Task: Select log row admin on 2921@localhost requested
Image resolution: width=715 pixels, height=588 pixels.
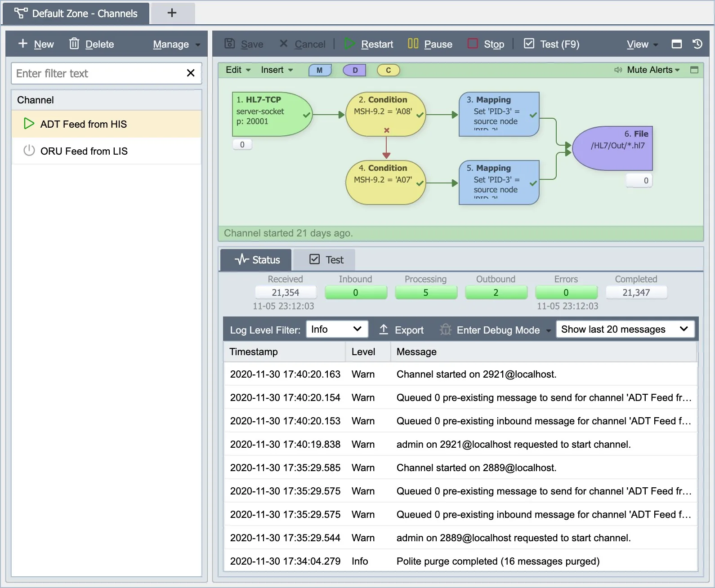Action: [x=460, y=444]
